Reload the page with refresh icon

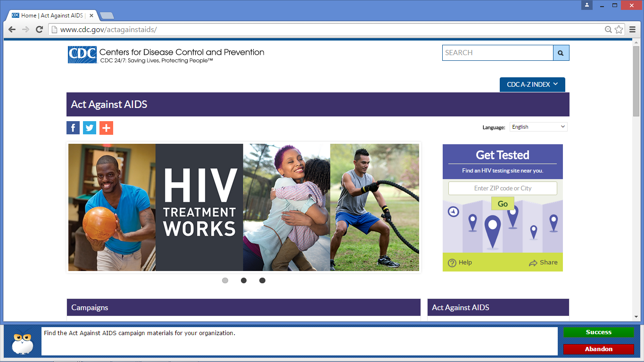coord(40,29)
